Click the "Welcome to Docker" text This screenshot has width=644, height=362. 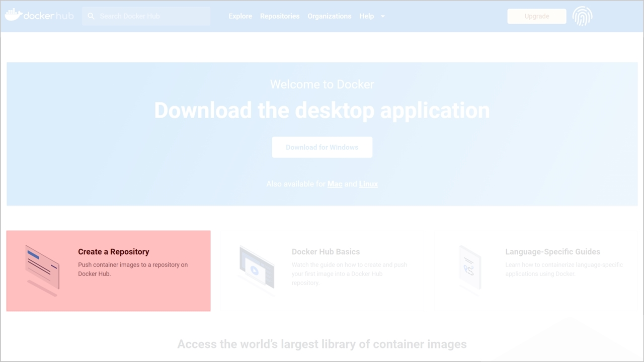click(x=322, y=84)
